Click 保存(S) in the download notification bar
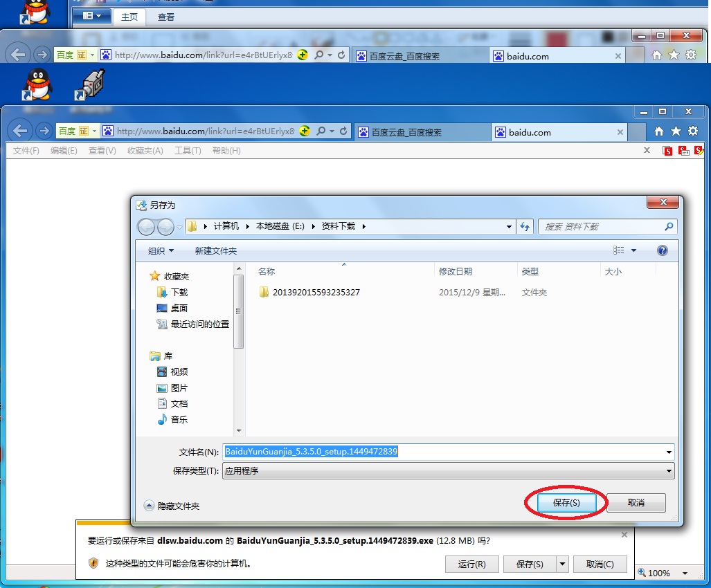 click(530, 564)
